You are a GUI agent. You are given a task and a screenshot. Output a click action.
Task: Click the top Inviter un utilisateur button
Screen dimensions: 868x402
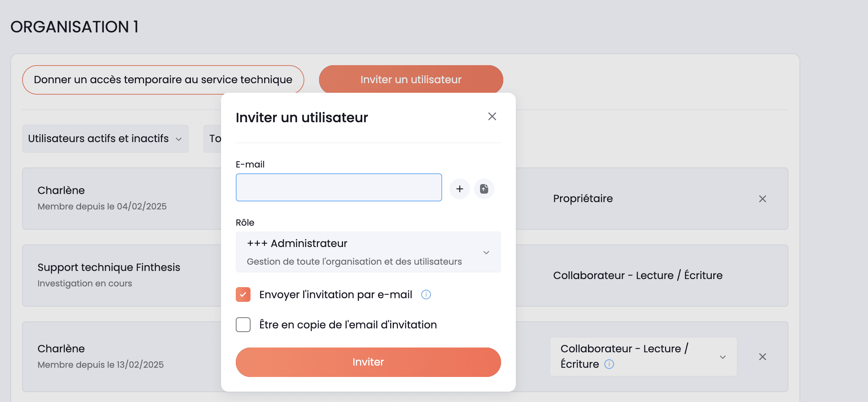411,80
